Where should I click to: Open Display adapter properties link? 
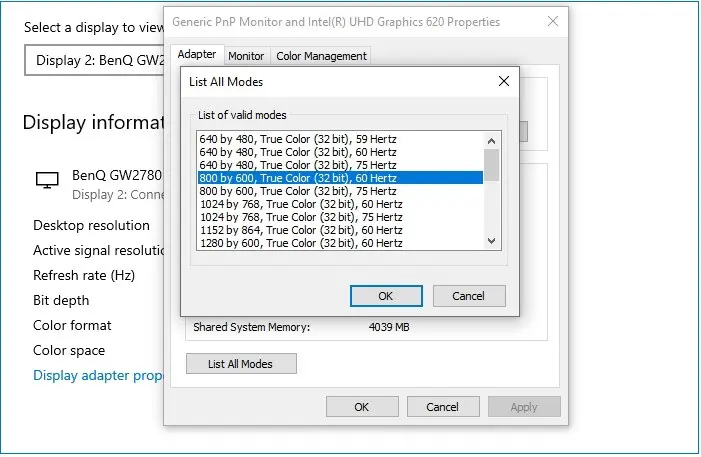pyautogui.click(x=98, y=375)
